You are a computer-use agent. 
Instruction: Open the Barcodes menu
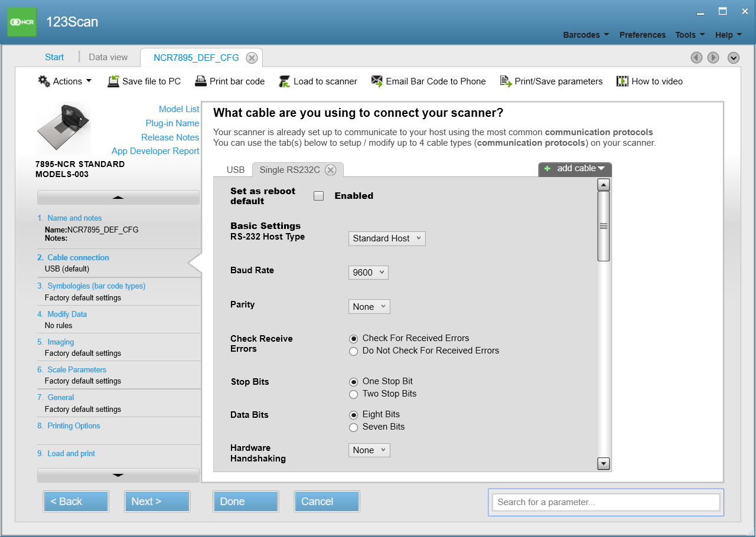pos(586,35)
